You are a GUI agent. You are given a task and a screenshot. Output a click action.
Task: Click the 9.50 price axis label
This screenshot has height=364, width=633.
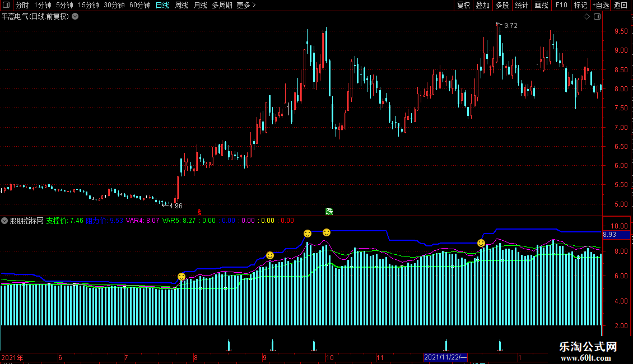pyautogui.click(x=621, y=31)
